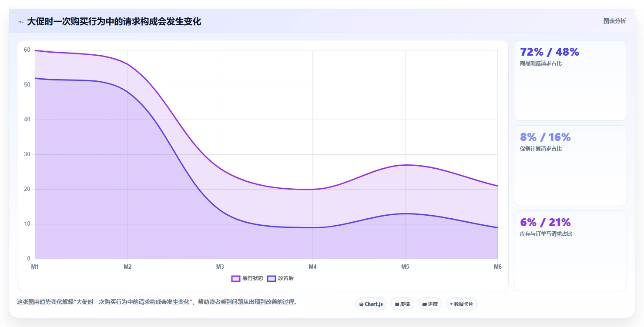644x327 pixels.
Task: Click the 促销计算请求占比 caption
Action: (541, 149)
